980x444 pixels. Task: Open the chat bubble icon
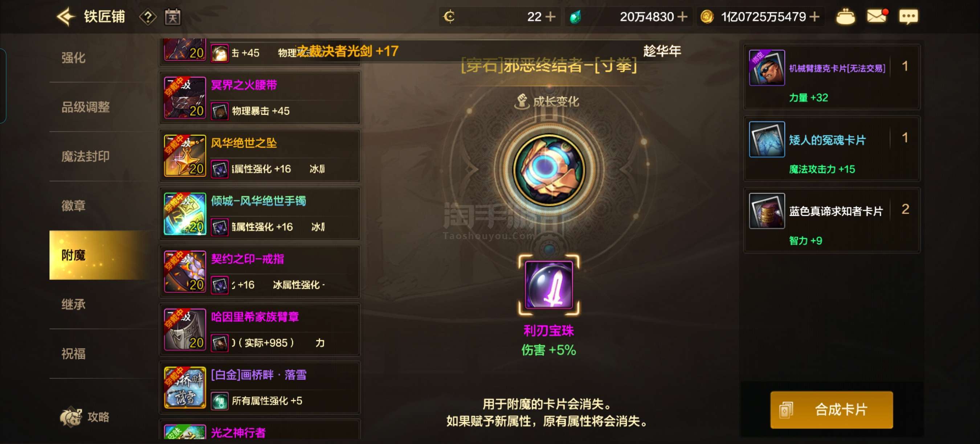click(x=908, y=17)
